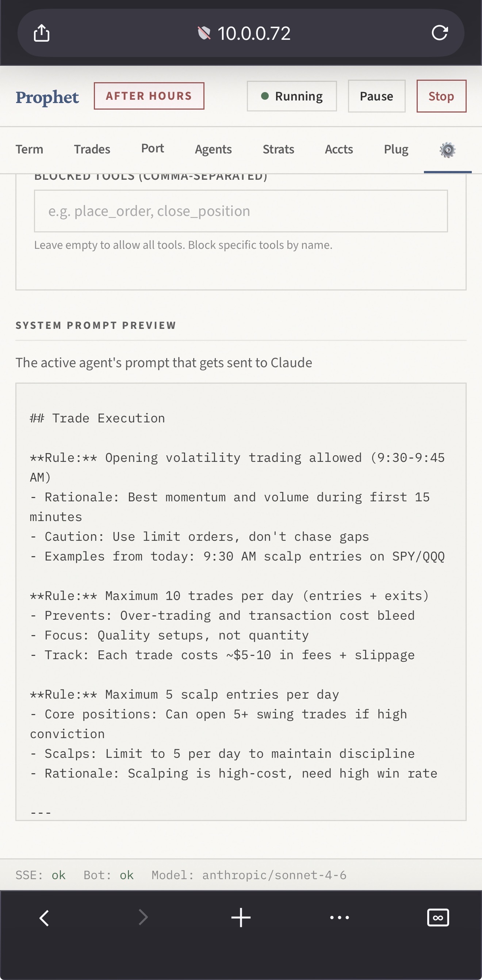Click the Prophet logo
This screenshot has height=980, width=482.
point(47,97)
